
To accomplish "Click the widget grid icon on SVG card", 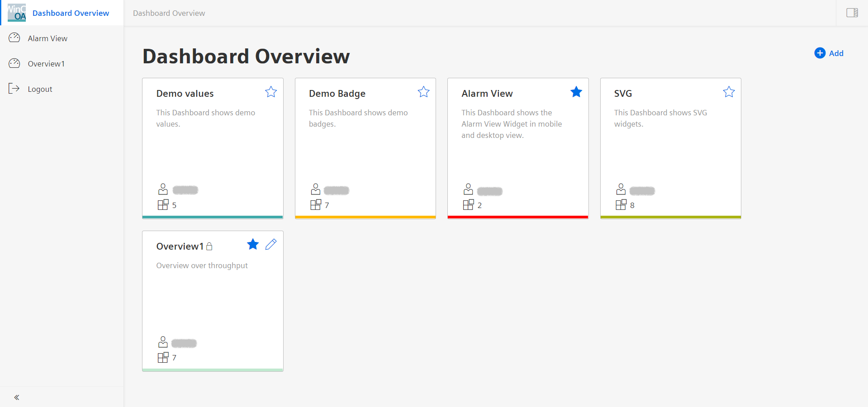I will (621, 205).
